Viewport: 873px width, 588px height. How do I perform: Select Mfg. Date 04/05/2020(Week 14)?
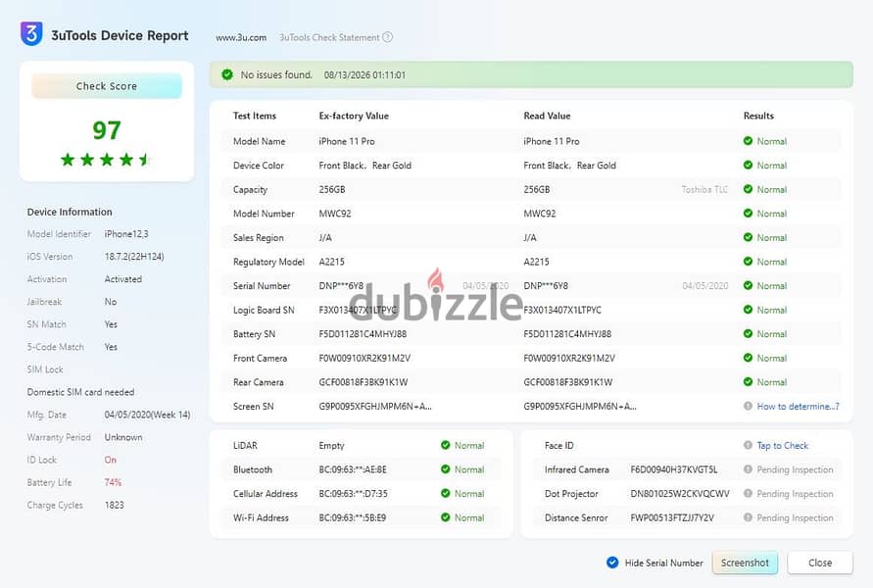[x=148, y=415]
